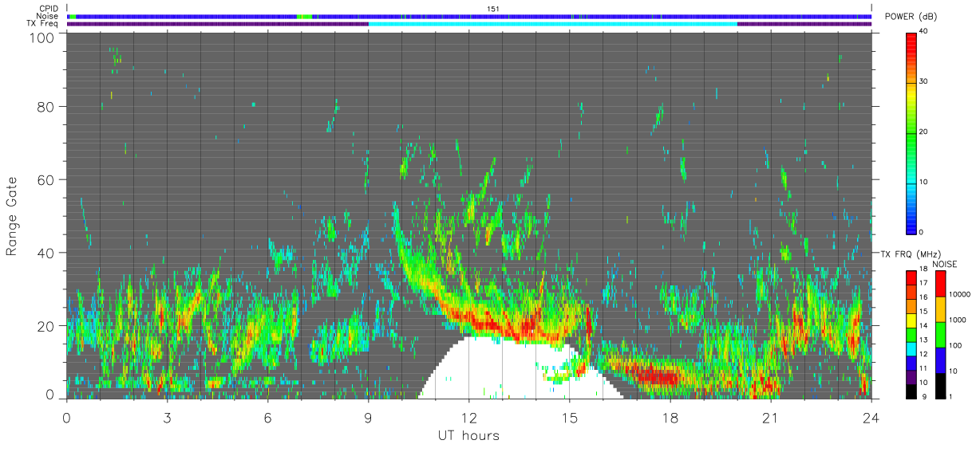The image size is (980, 452).
Task: Click the 10000 label in NOISE legend
Action: tap(962, 294)
